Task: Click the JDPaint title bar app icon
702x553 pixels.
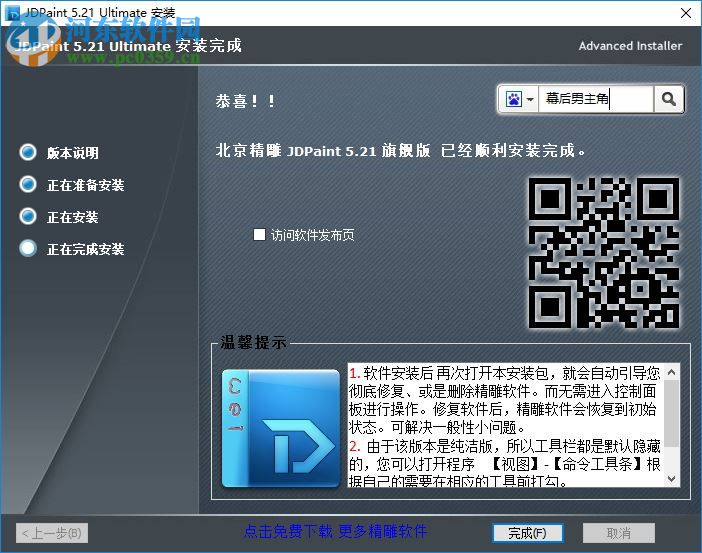Action: tap(13, 13)
